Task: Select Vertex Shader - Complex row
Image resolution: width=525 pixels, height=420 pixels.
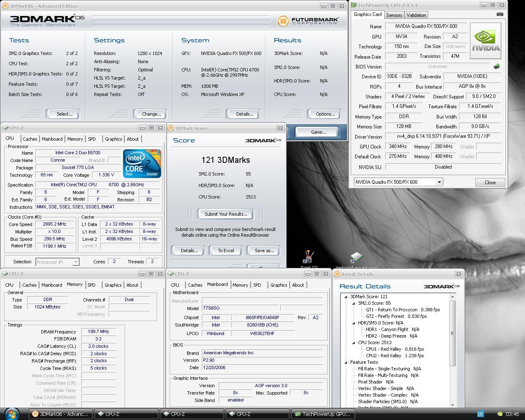Action: tap(388, 395)
